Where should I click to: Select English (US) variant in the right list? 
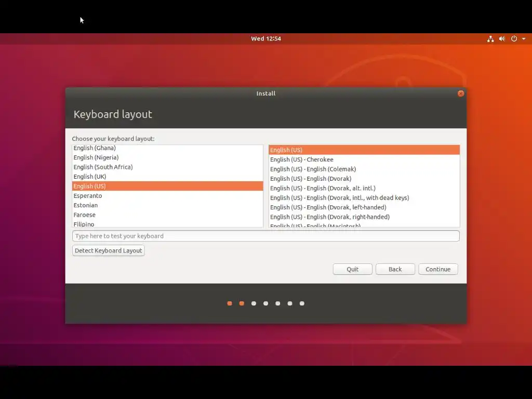[364, 150]
